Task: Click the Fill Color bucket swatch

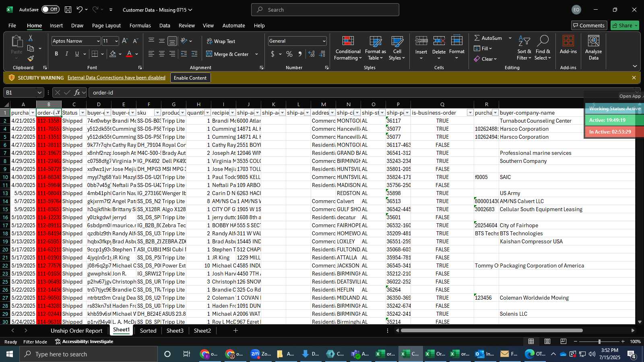Action: (x=113, y=54)
